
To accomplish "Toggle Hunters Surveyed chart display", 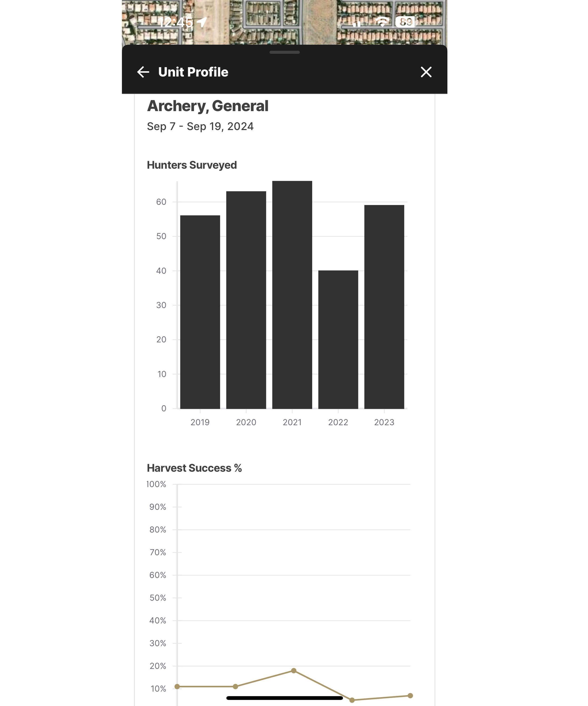I will [x=191, y=164].
